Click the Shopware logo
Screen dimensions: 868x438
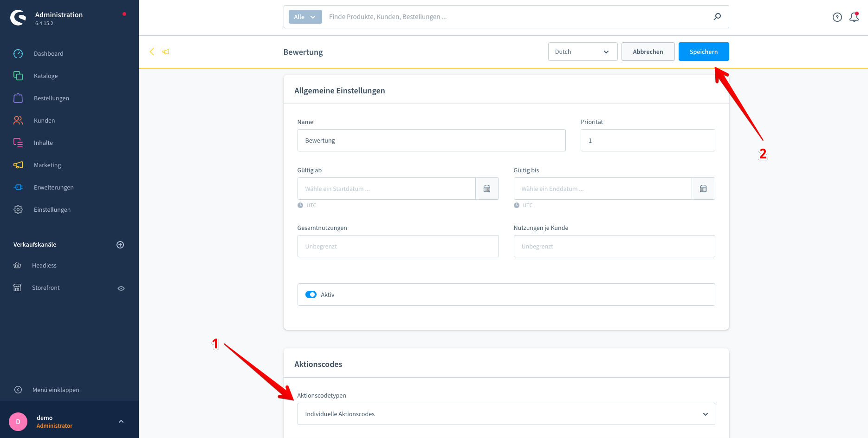[19, 18]
